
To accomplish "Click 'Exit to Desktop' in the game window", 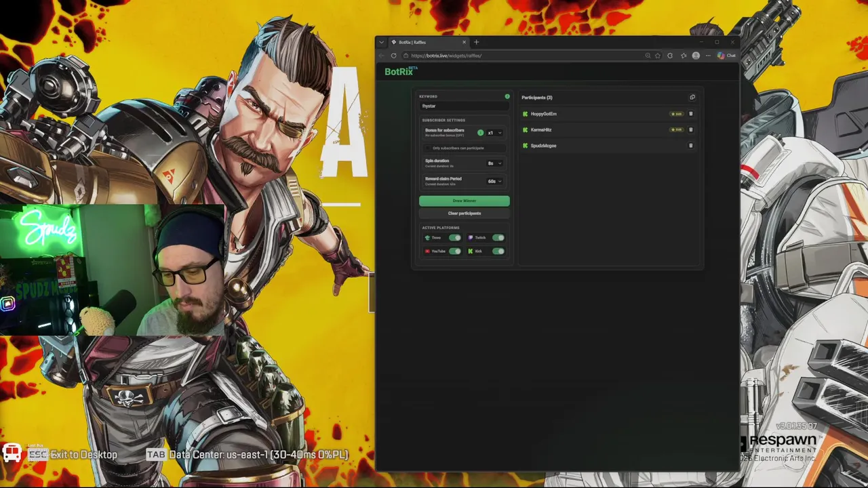I will 83,455.
